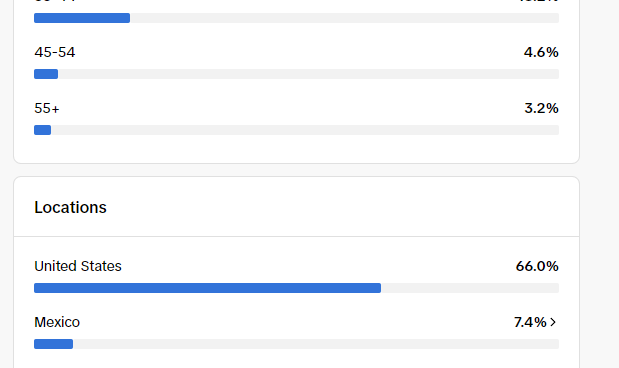Image resolution: width=619 pixels, height=368 pixels.
Task: Click the 3.2% age percentage value
Action: click(541, 108)
